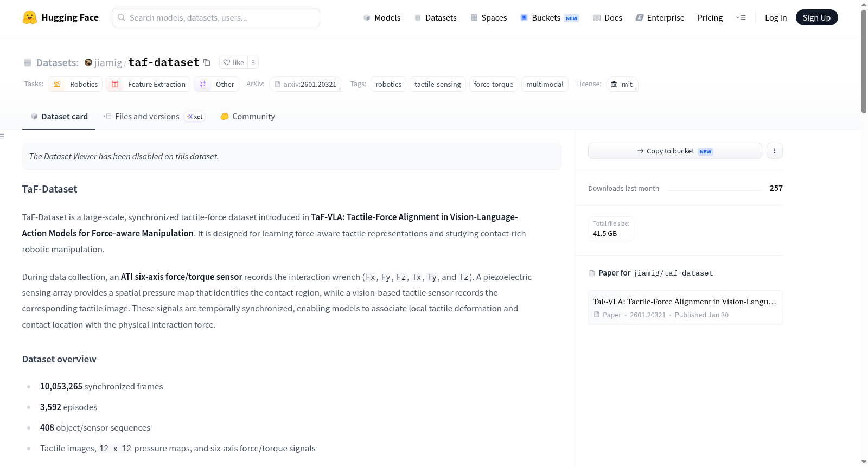Image resolution: width=868 pixels, height=467 pixels.
Task: Open the Pricing page
Action: click(x=710, y=17)
